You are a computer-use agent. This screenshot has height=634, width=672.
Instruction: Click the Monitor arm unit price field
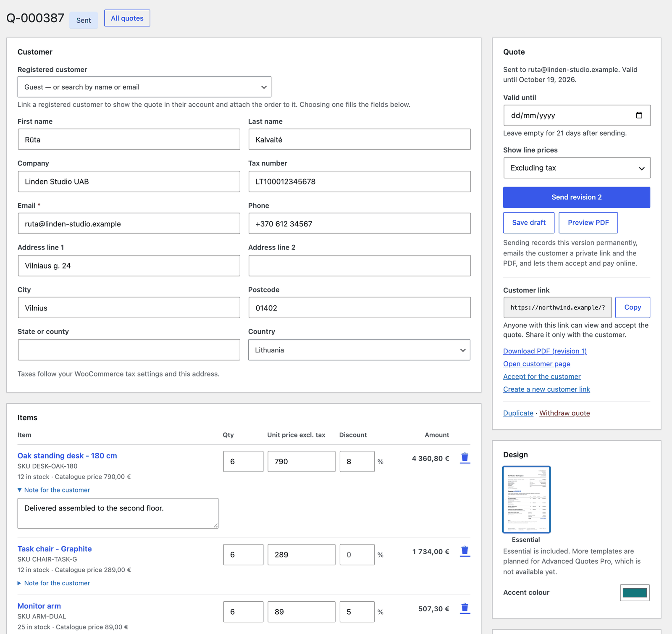click(x=302, y=612)
